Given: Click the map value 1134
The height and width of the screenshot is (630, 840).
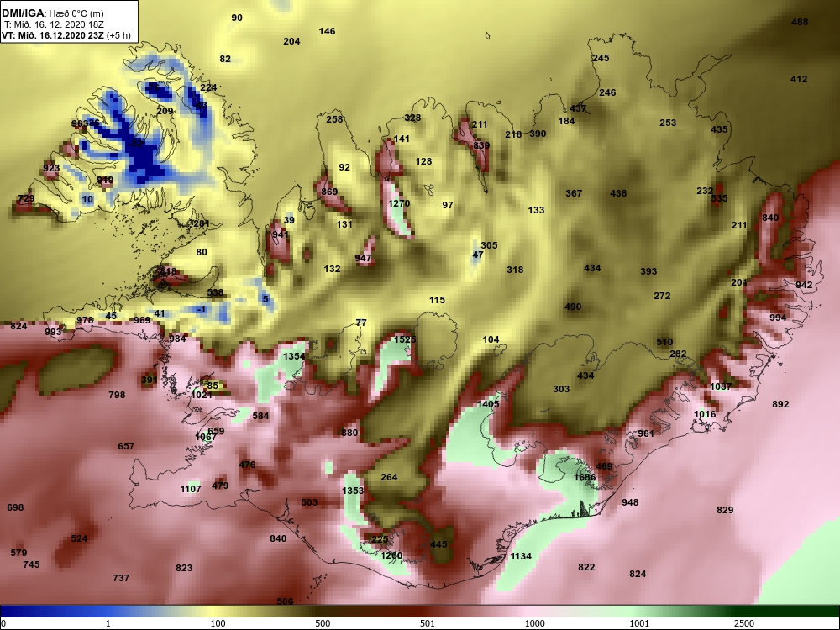Looking at the screenshot, I should point(520,556).
